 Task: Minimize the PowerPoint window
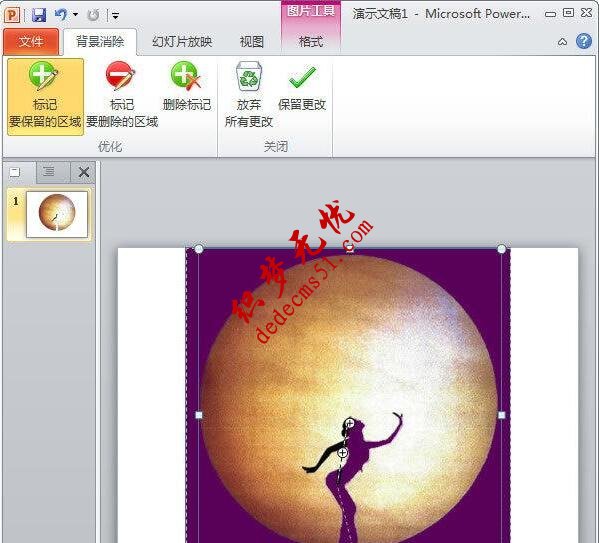pyautogui.click(x=550, y=14)
